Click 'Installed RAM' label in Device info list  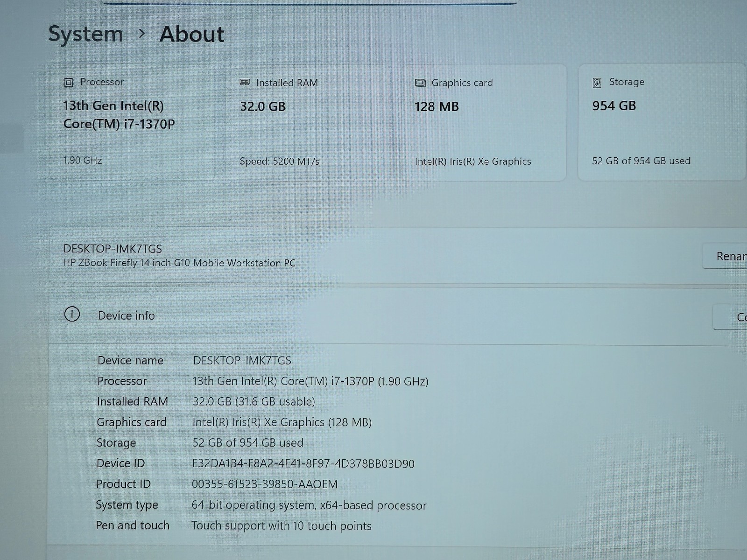(133, 401)
